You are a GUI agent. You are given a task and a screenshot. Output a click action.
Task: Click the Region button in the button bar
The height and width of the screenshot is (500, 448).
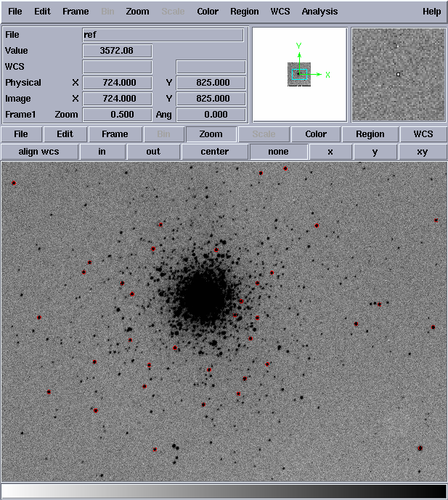[370, 134]
